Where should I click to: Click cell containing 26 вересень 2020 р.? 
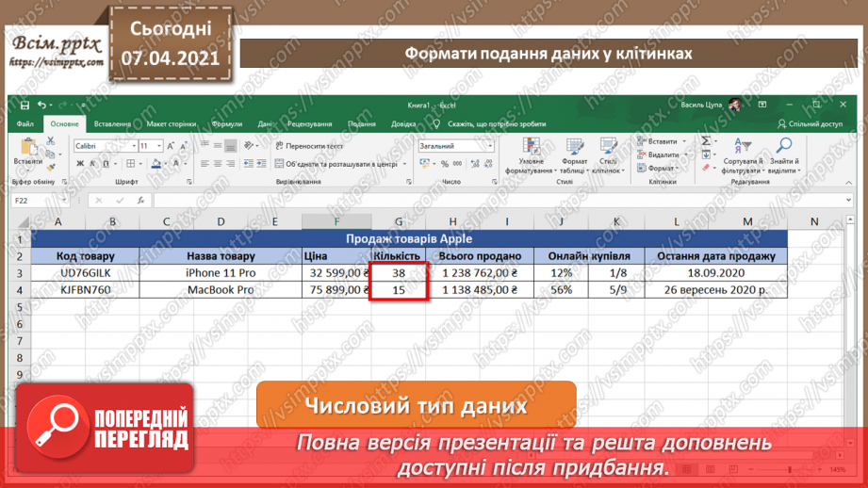click(x=715, y=290)
